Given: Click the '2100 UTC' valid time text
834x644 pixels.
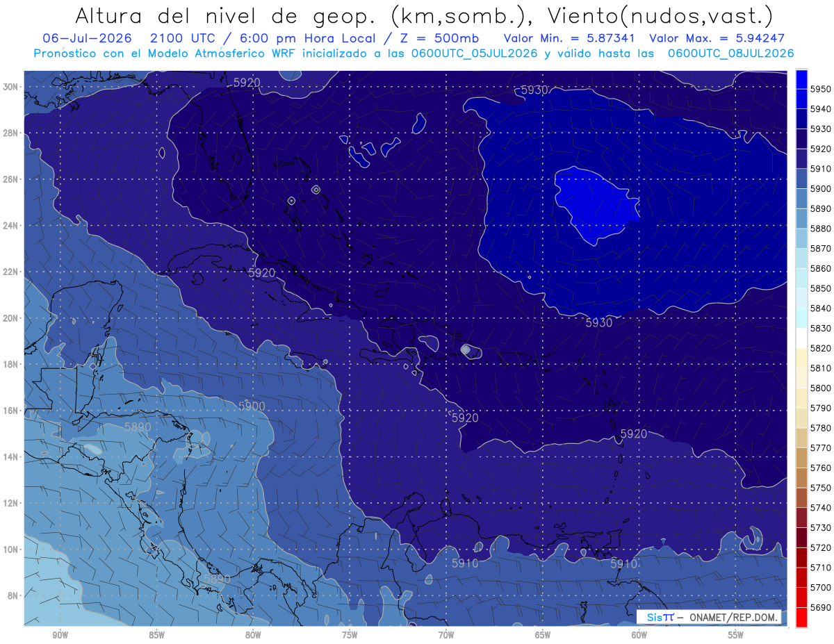Looking at the screenshot, I should pos(184,38).
